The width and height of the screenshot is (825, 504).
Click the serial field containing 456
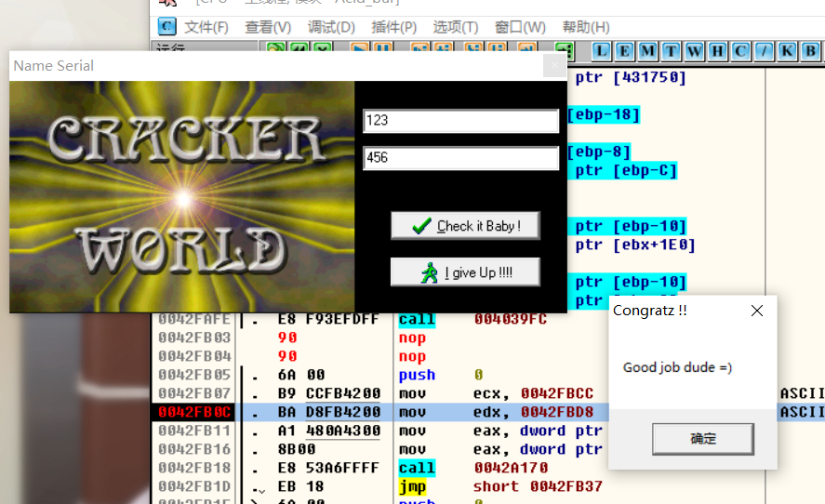tap(460, 158)
